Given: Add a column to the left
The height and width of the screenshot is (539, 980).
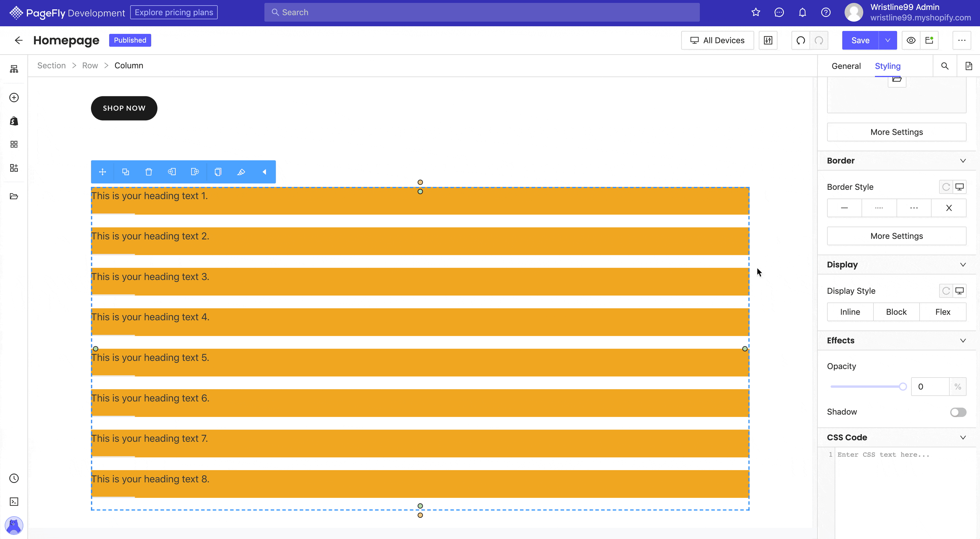Looking at the screenshot, I should point(172,172).
